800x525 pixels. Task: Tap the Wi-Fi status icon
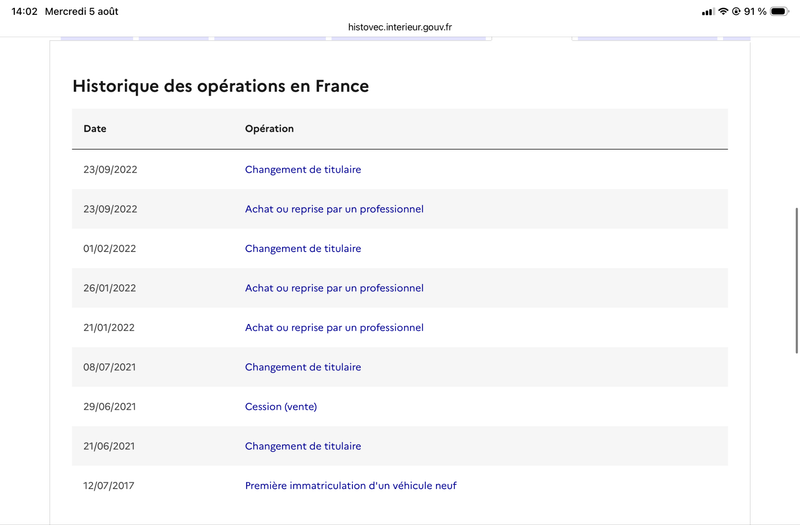(x=723, y=11)
